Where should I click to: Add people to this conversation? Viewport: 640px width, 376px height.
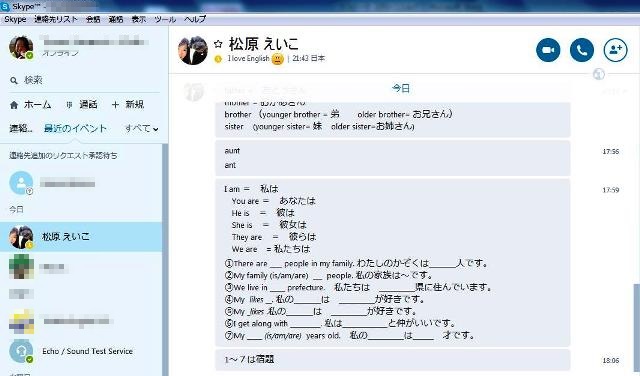(616, 50)
